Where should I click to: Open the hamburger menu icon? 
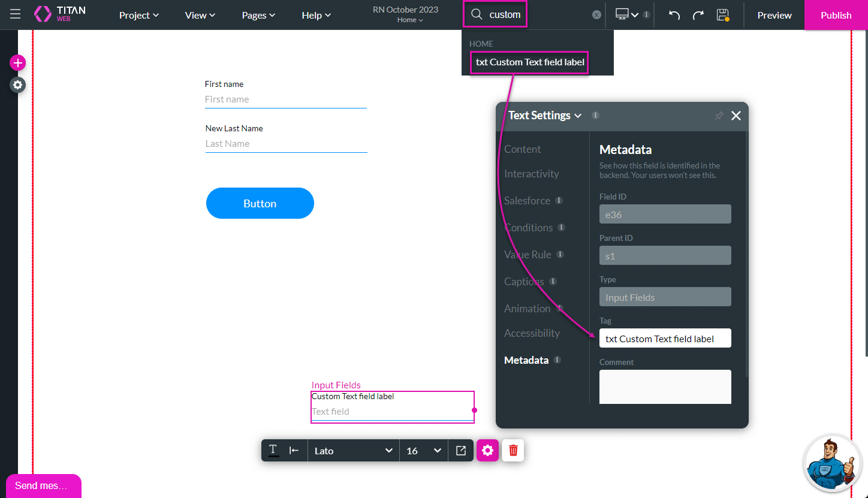coord(15,14)
